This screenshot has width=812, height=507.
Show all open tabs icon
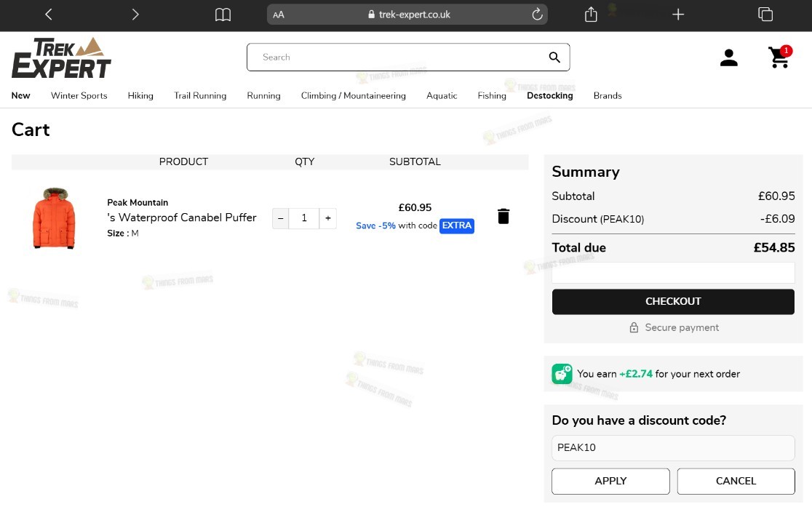point(765,15)
